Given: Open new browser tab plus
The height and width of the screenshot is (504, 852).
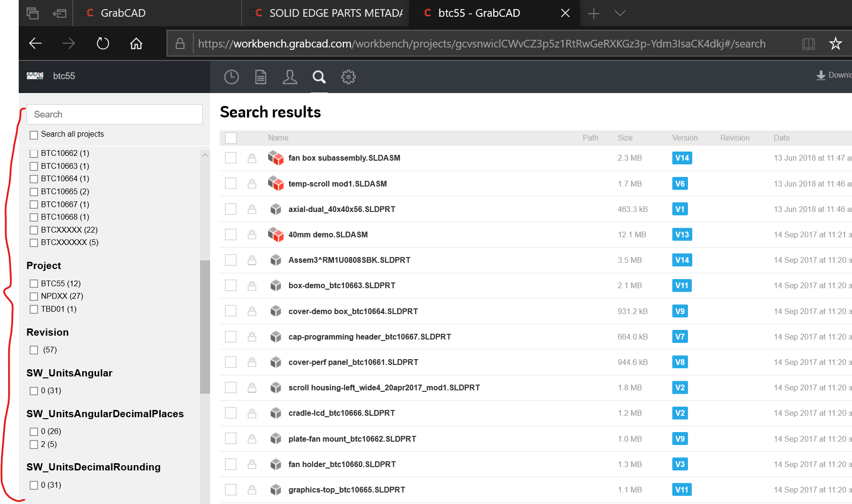Looking at the screenshot, I should [594, 13].
